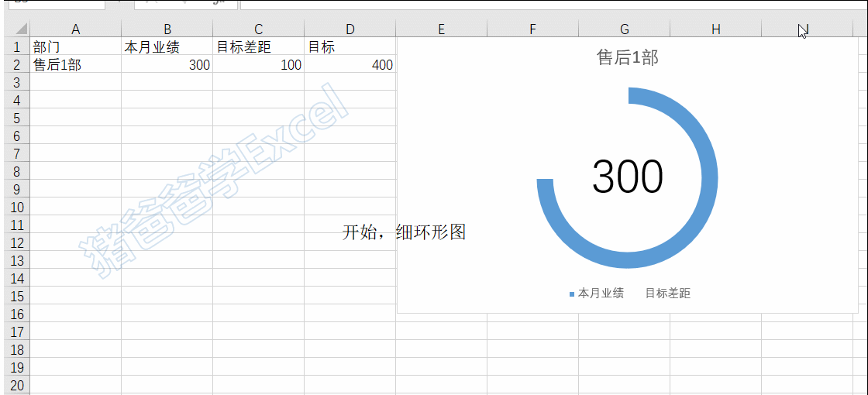
Task: Select row 12 header
Action: (16, 242)
